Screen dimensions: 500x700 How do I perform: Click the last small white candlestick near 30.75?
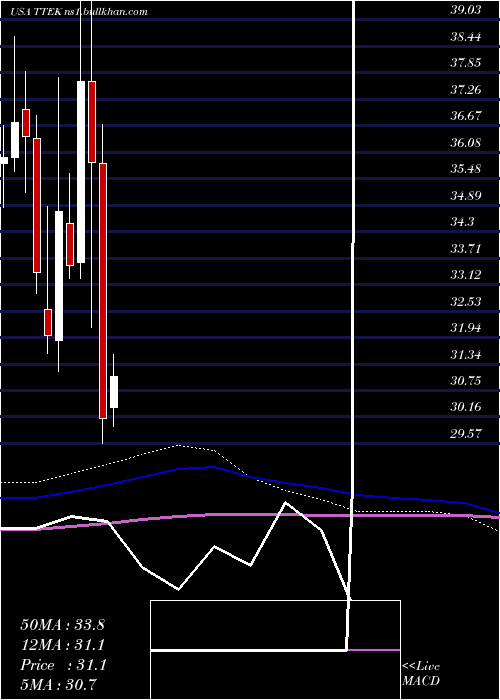coord(114,392)
